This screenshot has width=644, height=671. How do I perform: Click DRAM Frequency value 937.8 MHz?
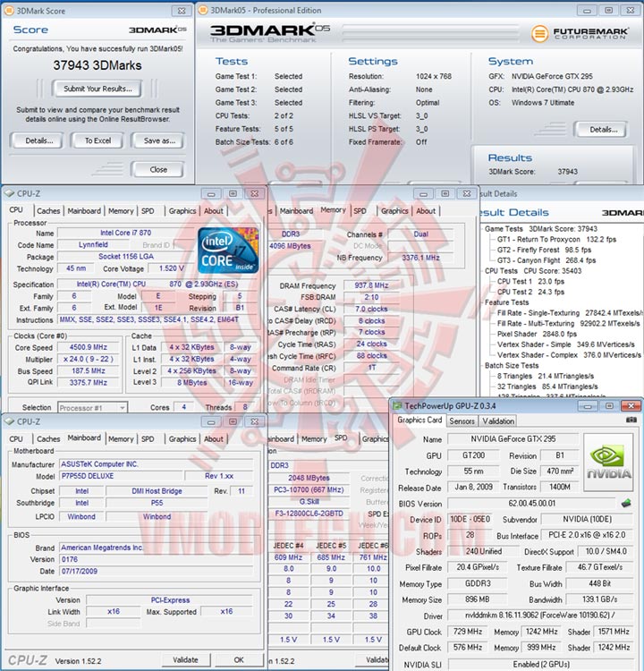(371, 285)
